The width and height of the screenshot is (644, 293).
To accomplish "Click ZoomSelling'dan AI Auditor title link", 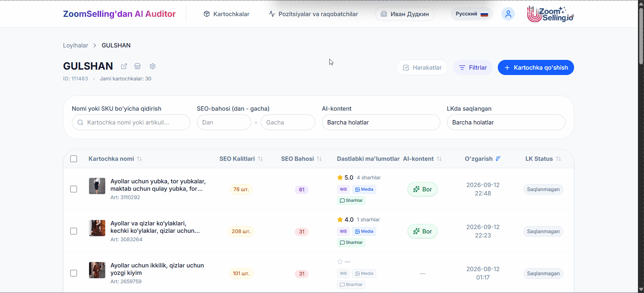I will click(119, 14).
